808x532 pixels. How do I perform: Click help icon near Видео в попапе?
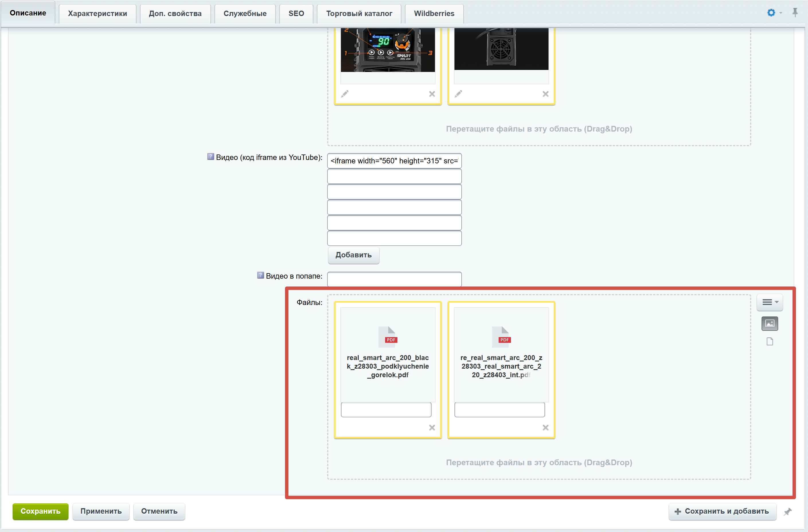260,275
